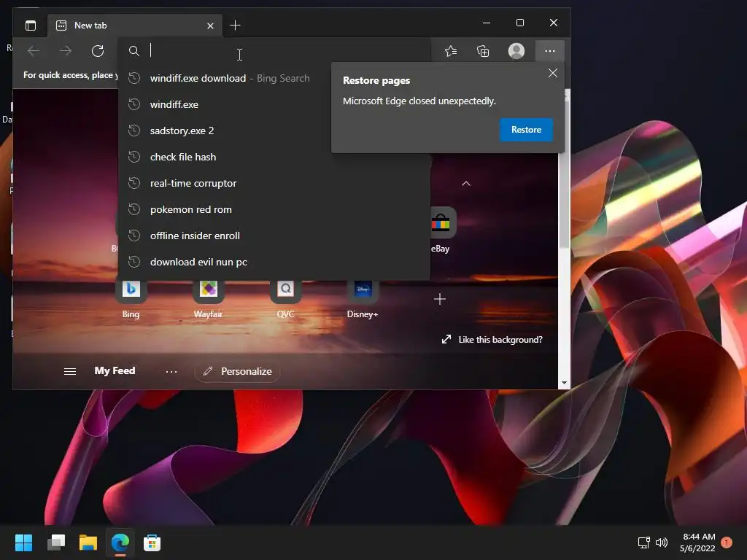Refresh the page

tap(98, 51)
